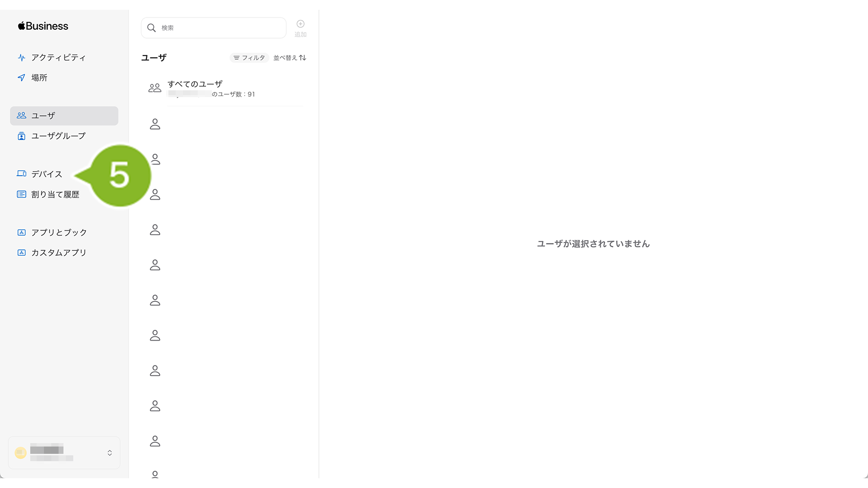Click the ユーザグループ badge icon
The width and height of the screenshot is (868, 488).
pos(21,136)
